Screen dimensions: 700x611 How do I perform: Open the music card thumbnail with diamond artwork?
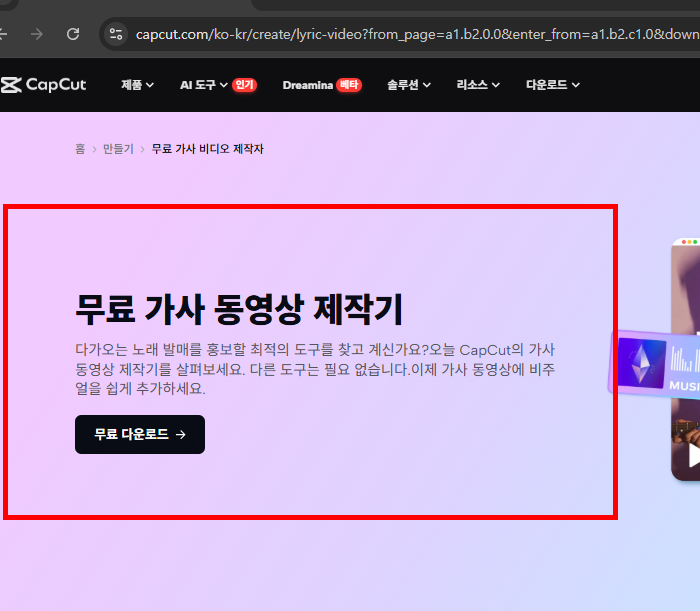click(642, 362)
